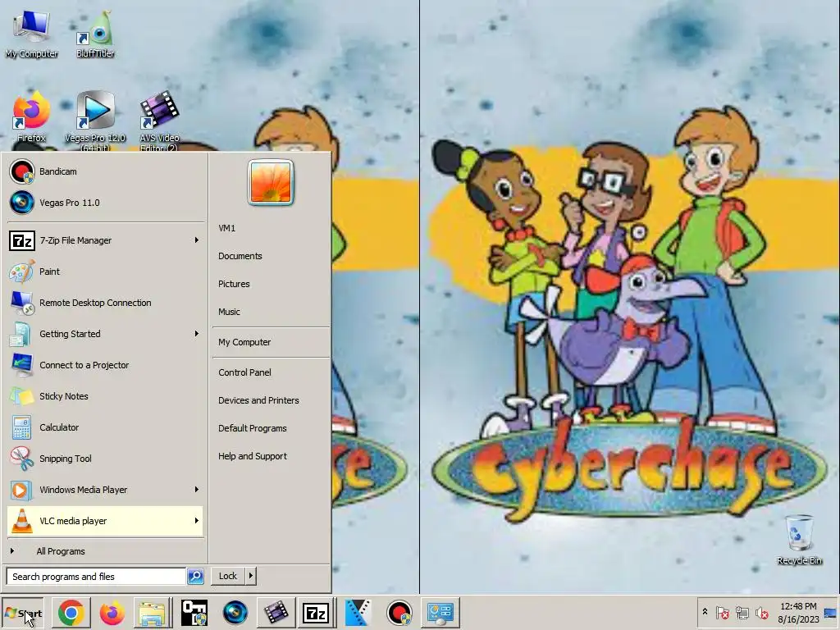Viewport: 840px width, 630px height.
Task: Select Connect to a Projector
Action: click(105, 365)
